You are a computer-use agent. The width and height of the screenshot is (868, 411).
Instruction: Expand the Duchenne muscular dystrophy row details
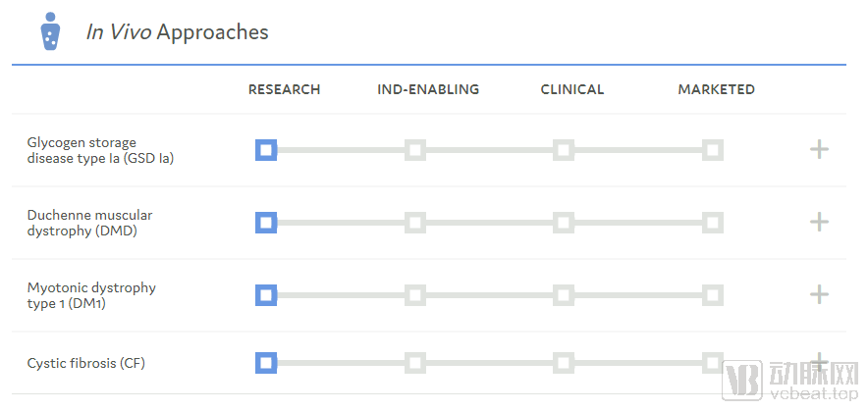click(819, 223)
